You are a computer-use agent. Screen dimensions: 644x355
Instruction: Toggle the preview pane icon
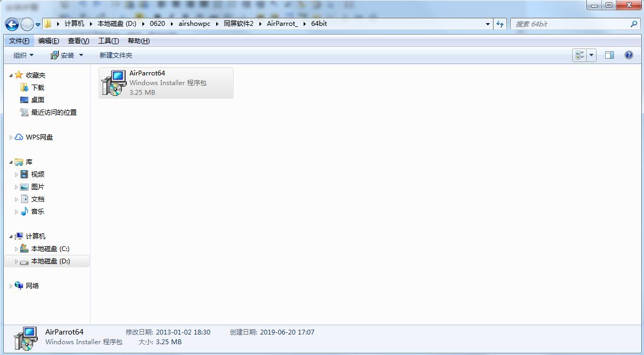pos(609,55)
